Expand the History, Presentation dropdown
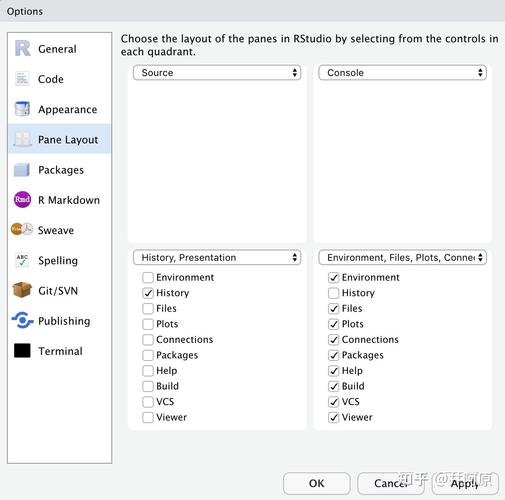 [x=217, y=257]
